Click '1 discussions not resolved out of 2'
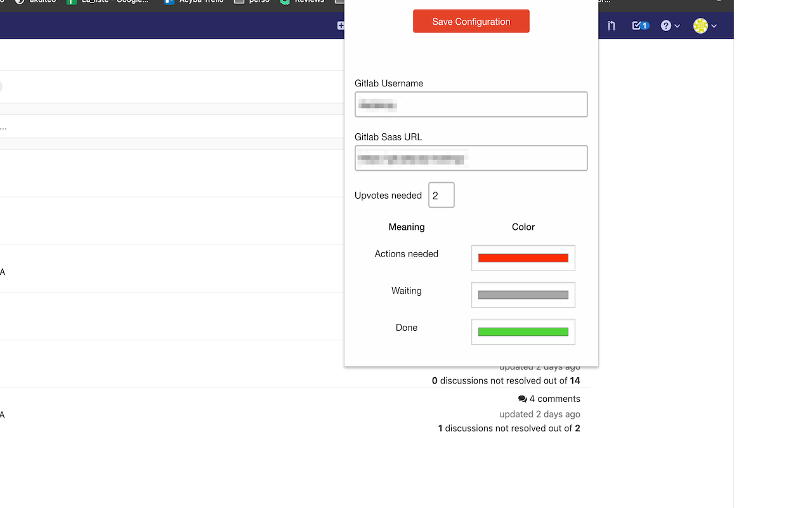This screenshot has height=508, width=812. coord(509,428)
